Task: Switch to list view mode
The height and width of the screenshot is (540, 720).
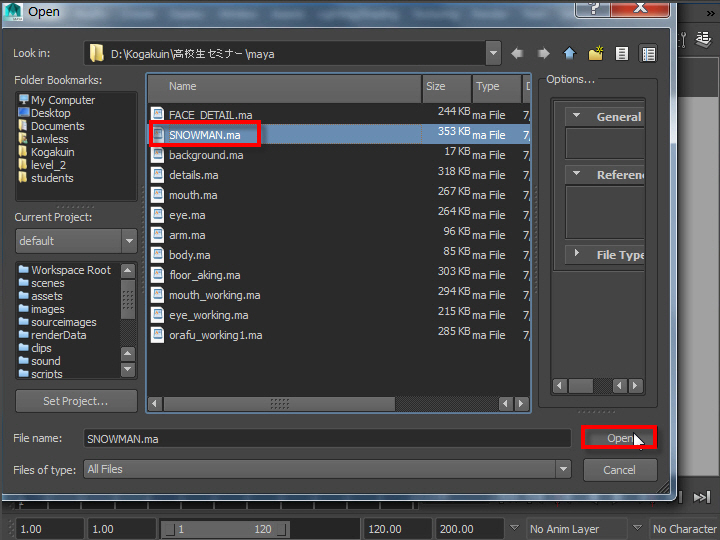Action: 622,53
